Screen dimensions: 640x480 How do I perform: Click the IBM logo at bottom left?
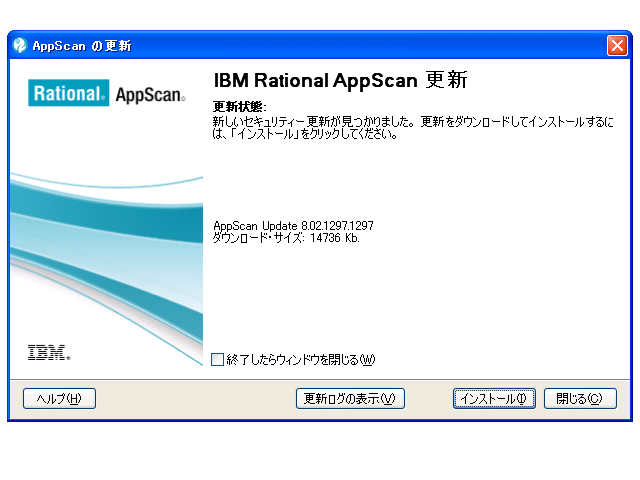point(48,352)
